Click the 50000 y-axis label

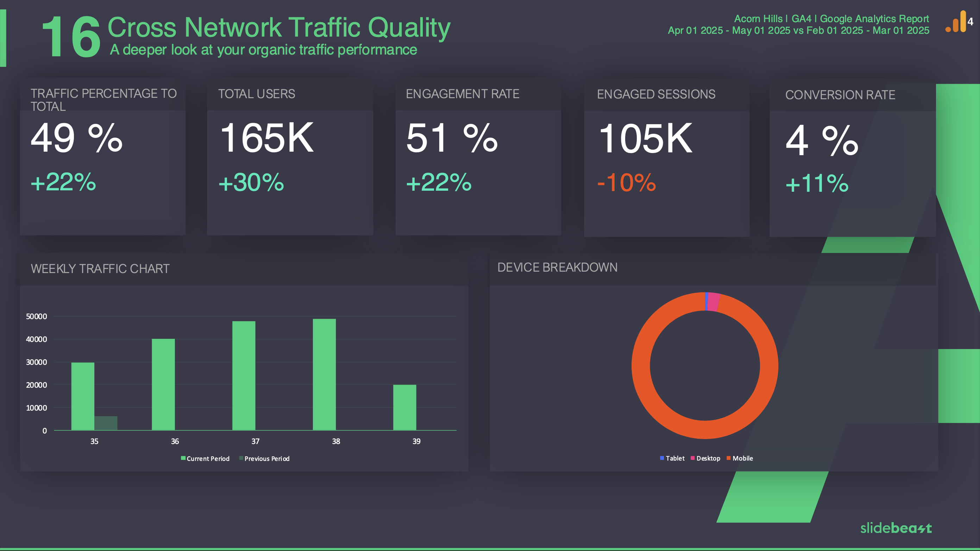point(37,316)
